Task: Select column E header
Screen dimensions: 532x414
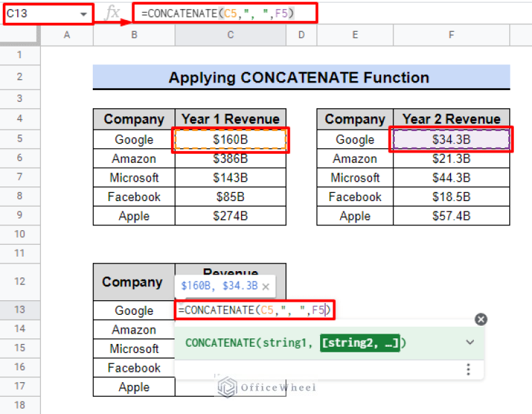Action: [x=355, y=35]
